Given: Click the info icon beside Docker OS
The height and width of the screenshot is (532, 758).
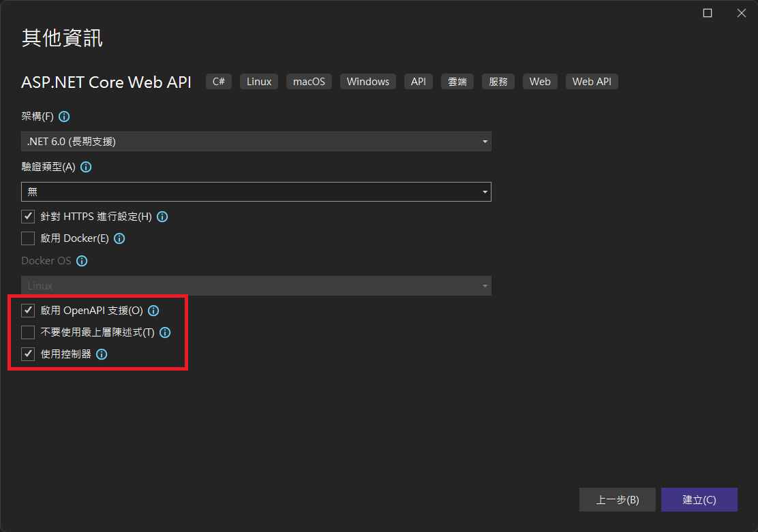Looking at the screenshot, I should pyautogui.click(x=82, y=261).
